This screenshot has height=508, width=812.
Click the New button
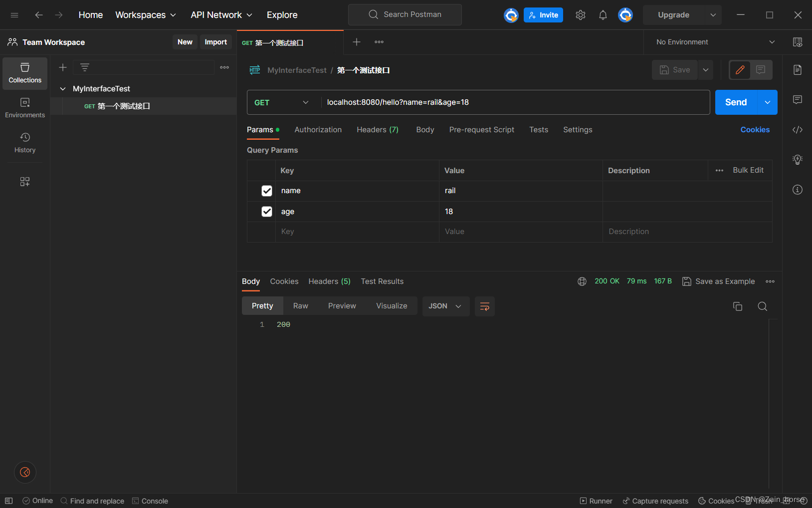tap(185, 42)
